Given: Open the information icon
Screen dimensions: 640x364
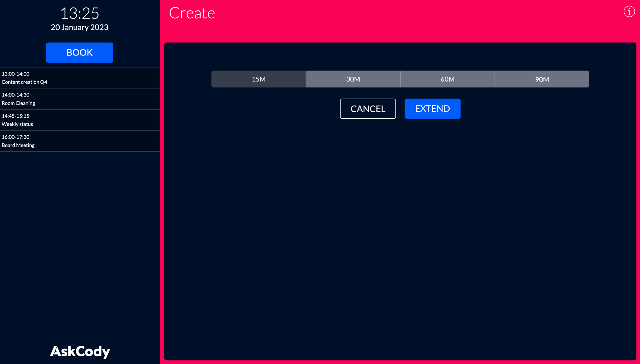Looking at the screenshot, I should 629,11.
